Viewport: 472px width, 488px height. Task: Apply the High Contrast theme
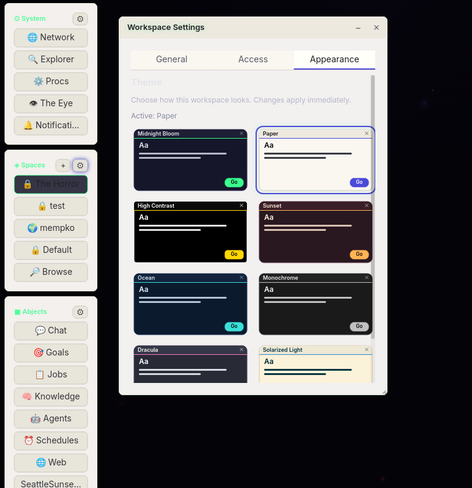(x=190, y=232)
